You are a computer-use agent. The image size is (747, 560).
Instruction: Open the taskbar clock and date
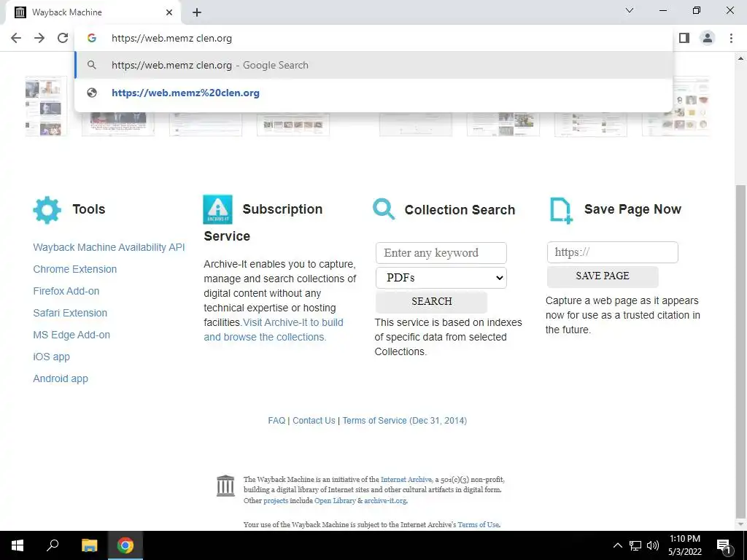pos(684,545)
